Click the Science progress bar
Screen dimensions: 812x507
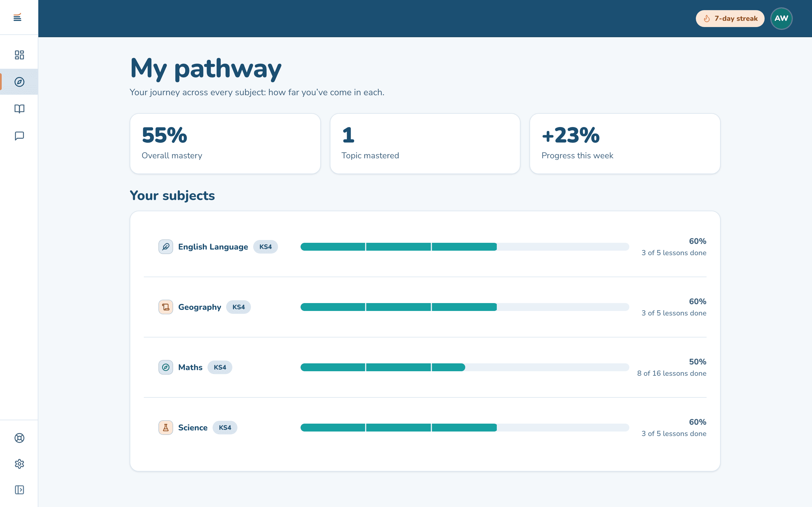[465, 428]
